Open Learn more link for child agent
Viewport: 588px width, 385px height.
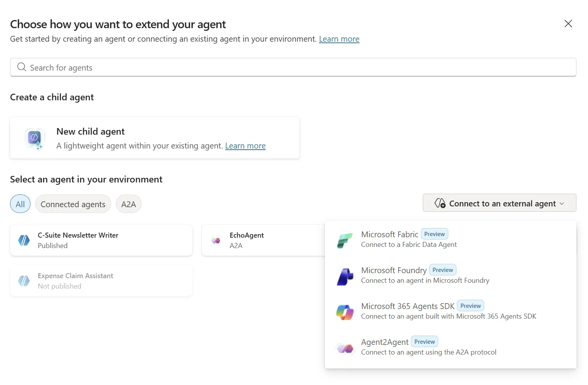point(245,146)
